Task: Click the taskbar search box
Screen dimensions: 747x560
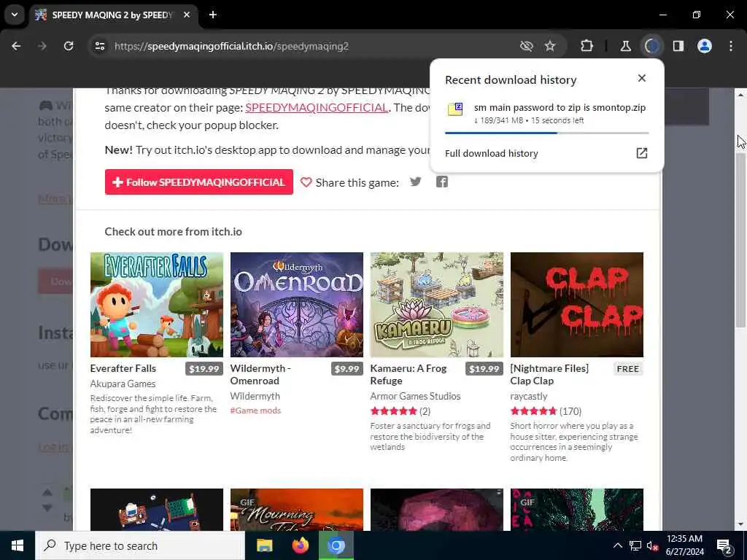Action: pos(140,545)
